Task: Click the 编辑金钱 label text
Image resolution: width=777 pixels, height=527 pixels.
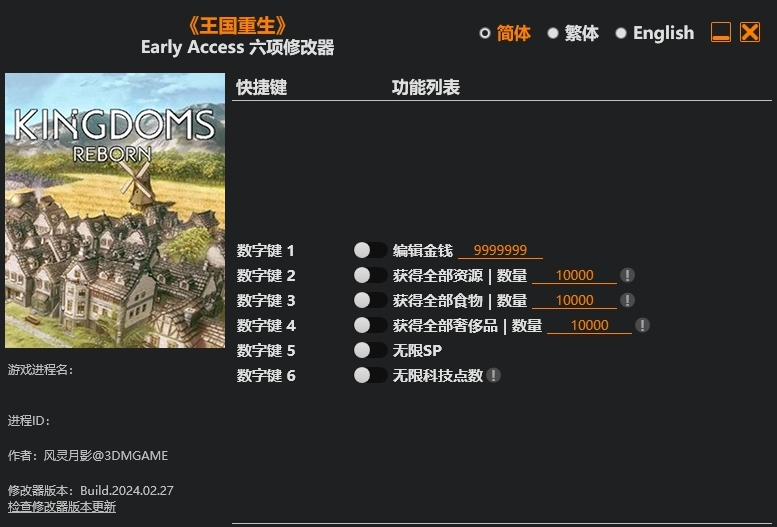Action: click(x=422, y=251)
